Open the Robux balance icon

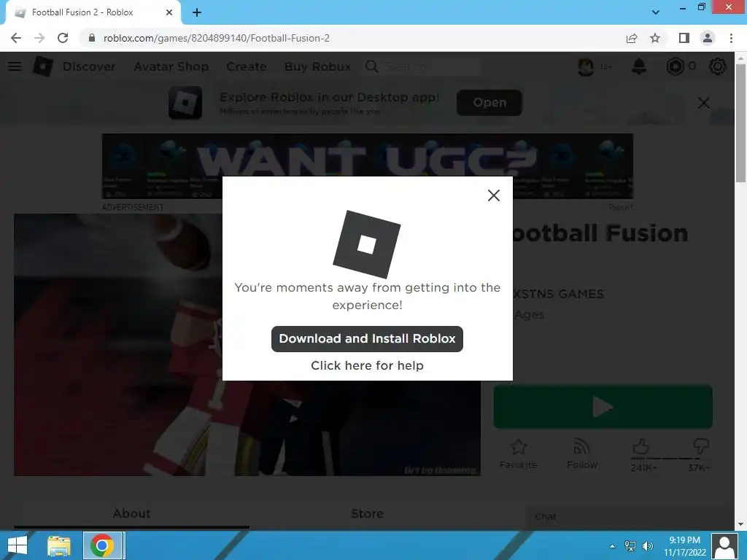pos(675,66)
